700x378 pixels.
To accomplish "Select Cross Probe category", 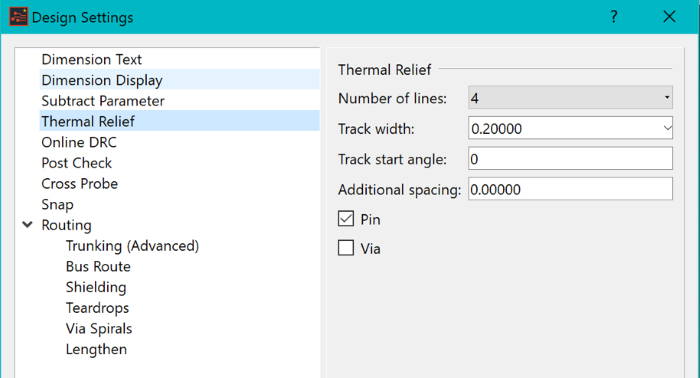I will coord(79,183).
